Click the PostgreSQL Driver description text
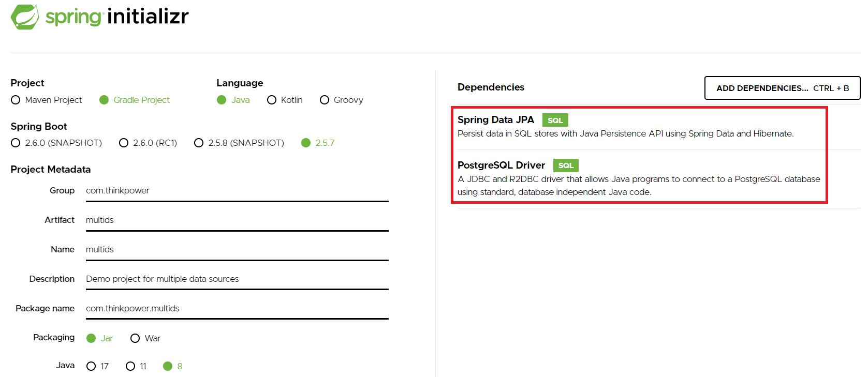This screenshot has width=868, height=377. coord(639,185)
